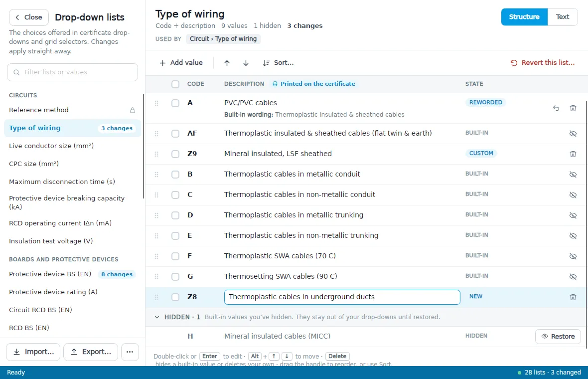588x379 pixels.
Task: Delete custom value Z9
Action: [573, 154]
